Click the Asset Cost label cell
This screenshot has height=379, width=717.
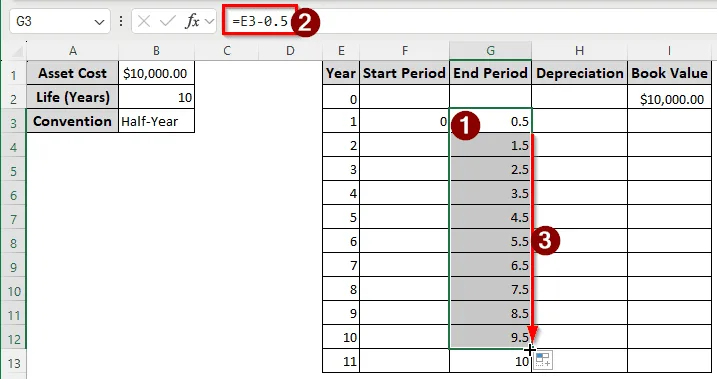pos(73,73)
